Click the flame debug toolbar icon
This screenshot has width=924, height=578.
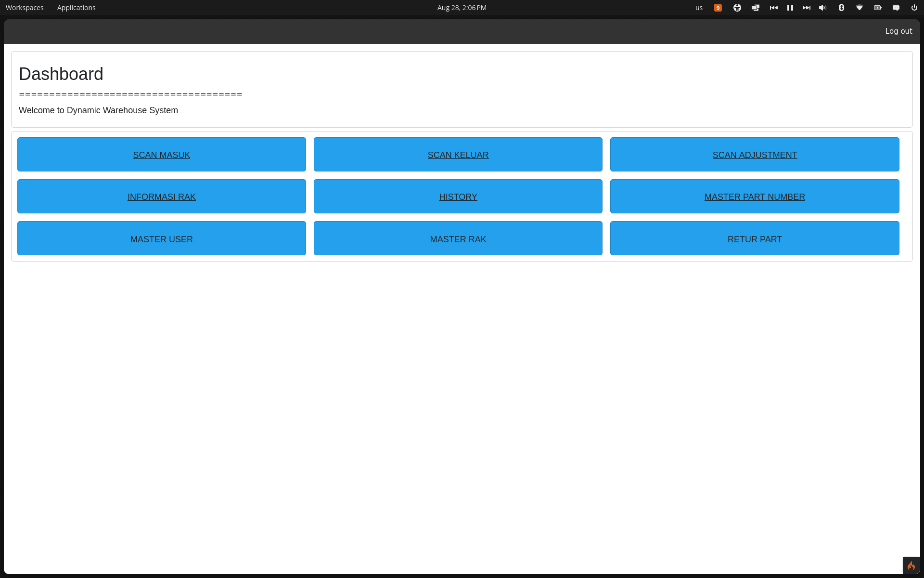coord(911,565)
